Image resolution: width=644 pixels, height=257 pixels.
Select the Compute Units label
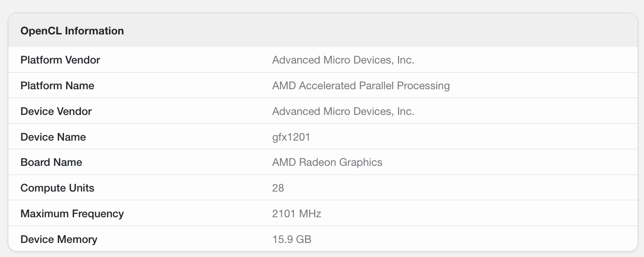point(57,188)
